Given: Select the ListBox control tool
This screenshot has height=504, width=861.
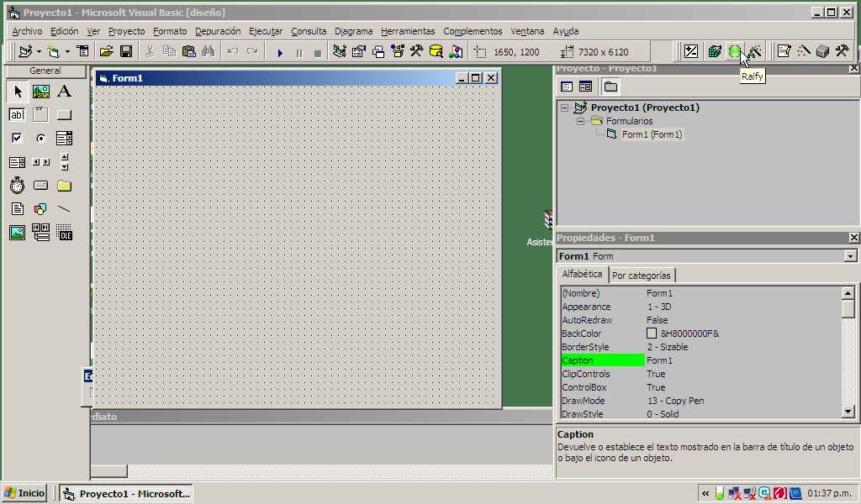Looking at the screenshot, I should [x=18, y=162].
